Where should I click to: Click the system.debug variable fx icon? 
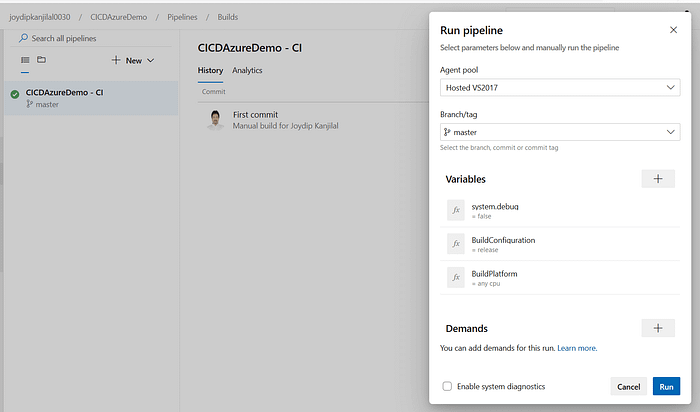tap(456, 210)
